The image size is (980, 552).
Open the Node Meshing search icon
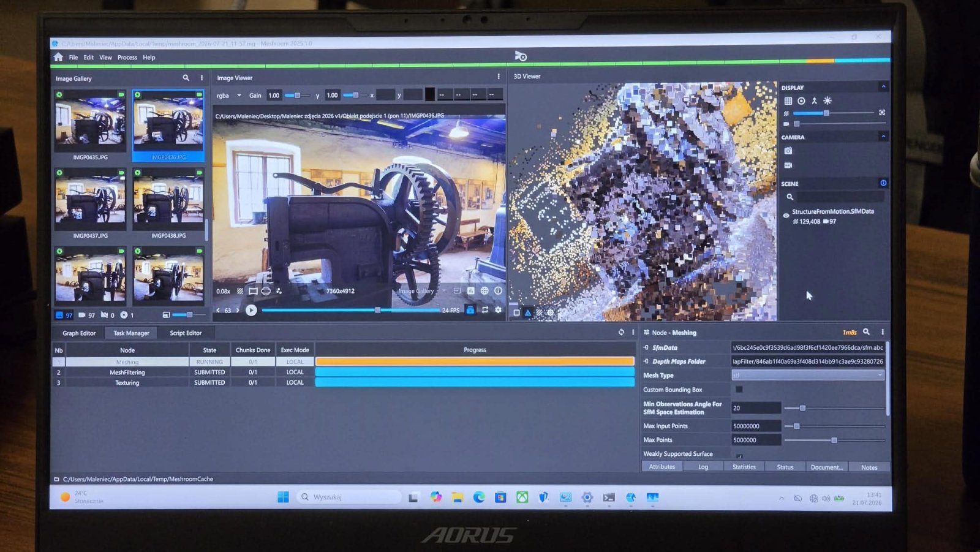click(x=867, y=331)
